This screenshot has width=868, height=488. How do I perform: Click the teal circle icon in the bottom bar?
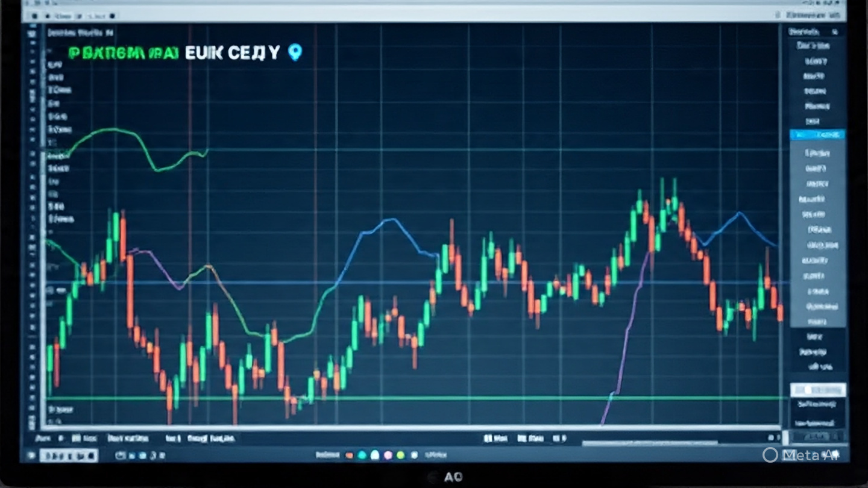coord(362,455)
